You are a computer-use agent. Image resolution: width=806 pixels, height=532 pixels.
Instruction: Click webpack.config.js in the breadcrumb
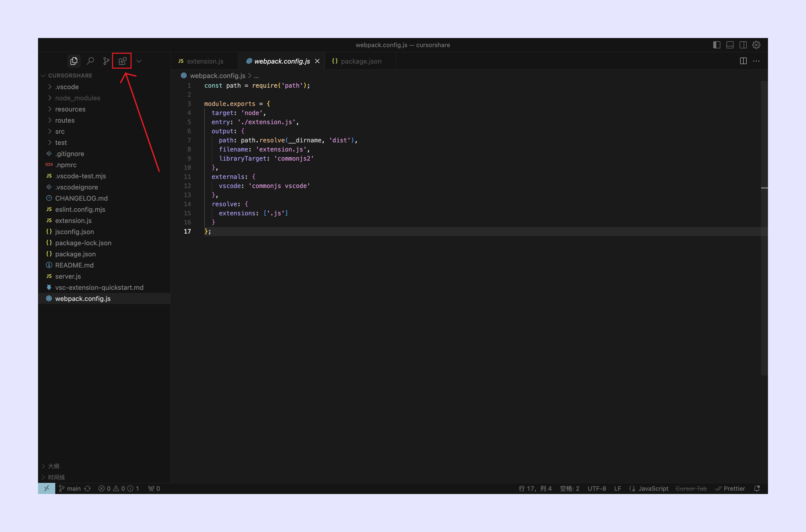coord(217,76)
